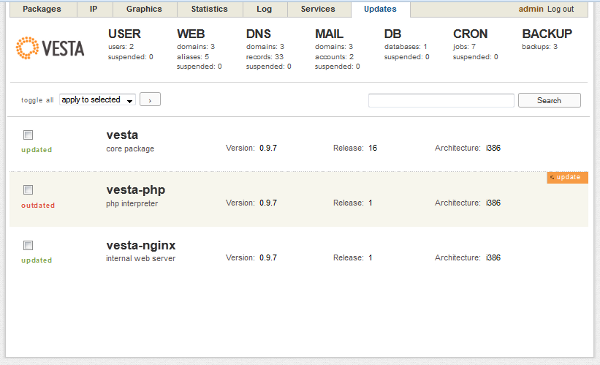Click 'aliases: 5' under WEB
Screen dimensions: 600x365
193,57
